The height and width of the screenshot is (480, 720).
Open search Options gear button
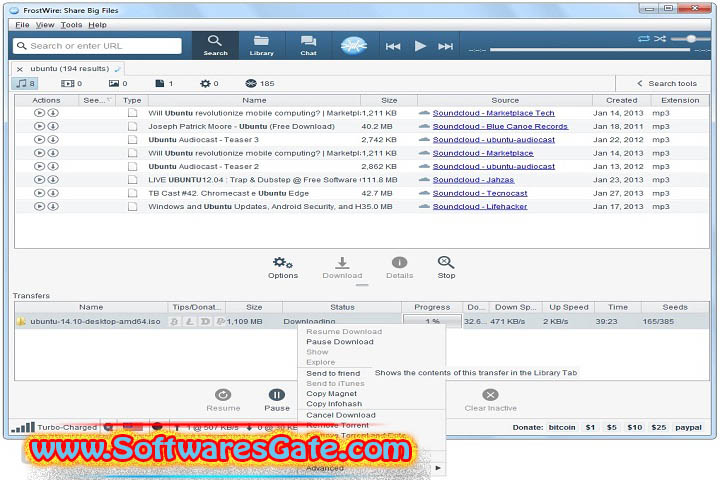pos(283,268)
